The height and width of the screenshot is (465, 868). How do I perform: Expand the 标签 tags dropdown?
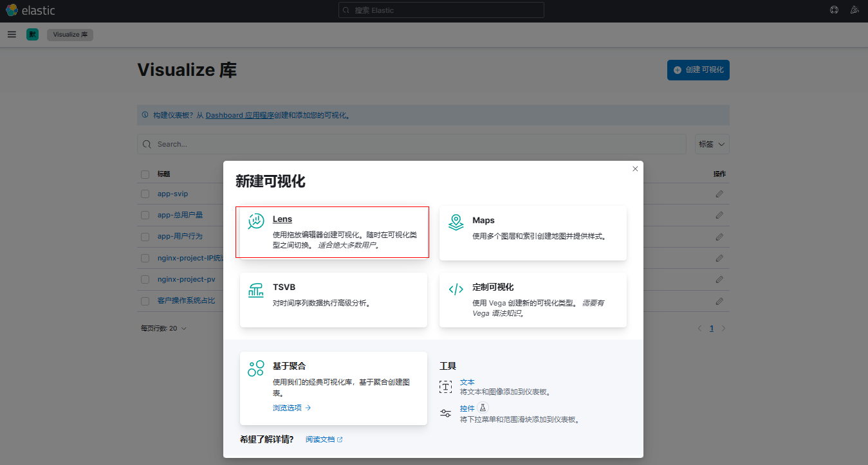[712, 144]
